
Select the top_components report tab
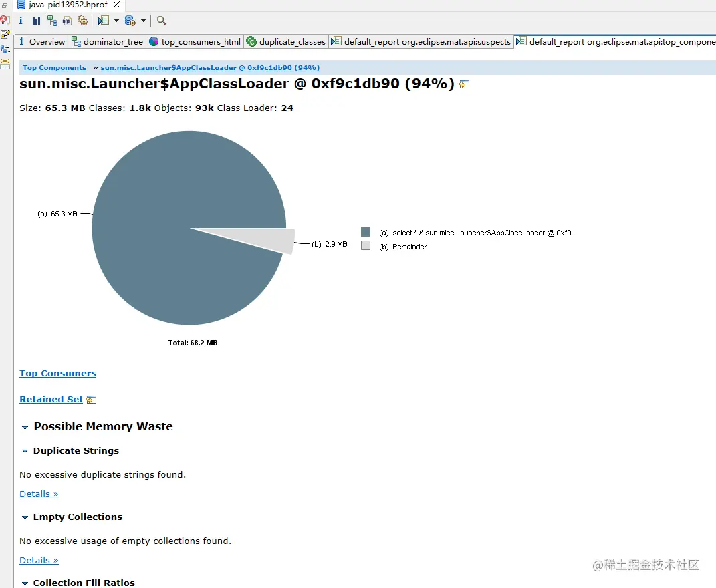point(615,41)
